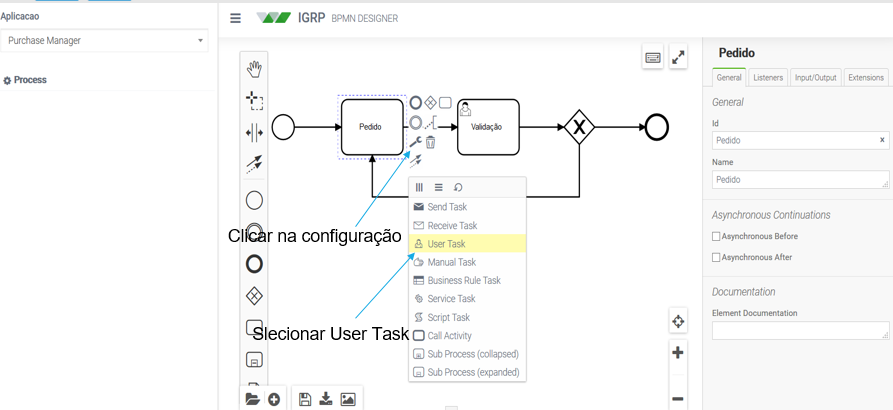
Task: Click the Element Documentation text area
Action: pyautogui.click(x=800, y=330)
